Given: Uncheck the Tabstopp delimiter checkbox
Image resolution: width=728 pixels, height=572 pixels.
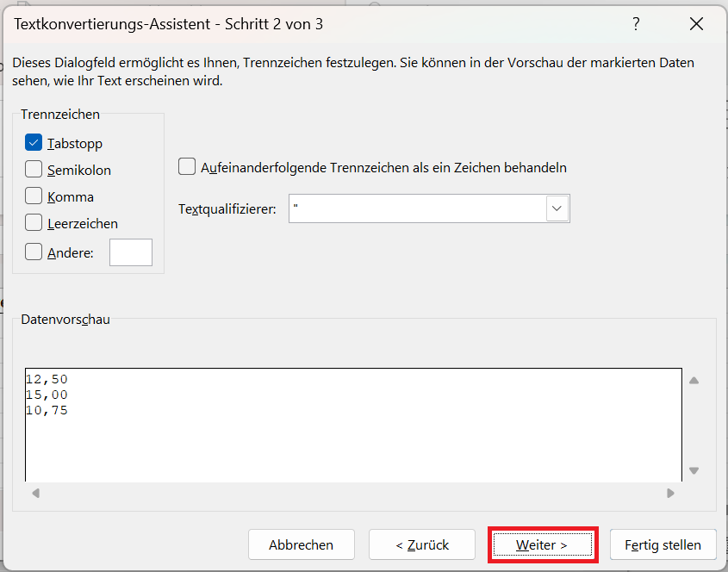Looking at the screenshot, I should tap(34, 143).
